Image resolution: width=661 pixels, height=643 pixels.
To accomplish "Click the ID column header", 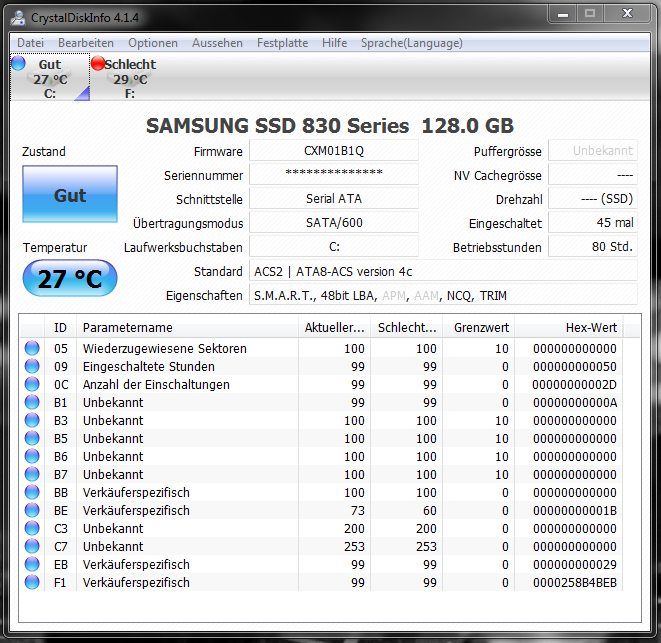I will (x=60, y=328).
